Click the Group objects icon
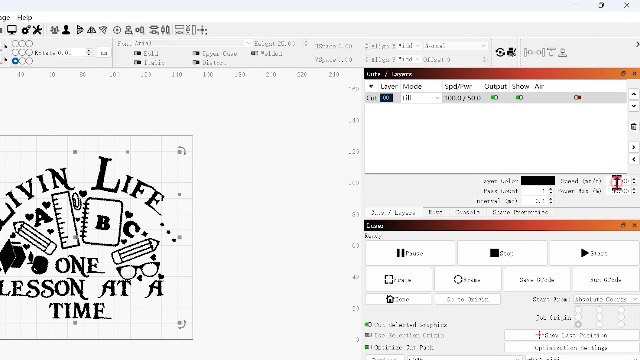This screenshot has width=640, height=360. (x=54, y=30)
